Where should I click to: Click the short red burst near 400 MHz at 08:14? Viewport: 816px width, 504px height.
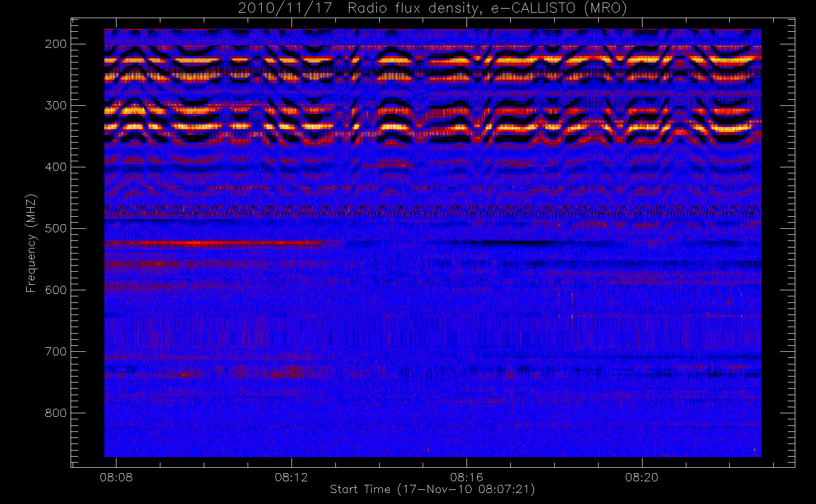[387, 165]
